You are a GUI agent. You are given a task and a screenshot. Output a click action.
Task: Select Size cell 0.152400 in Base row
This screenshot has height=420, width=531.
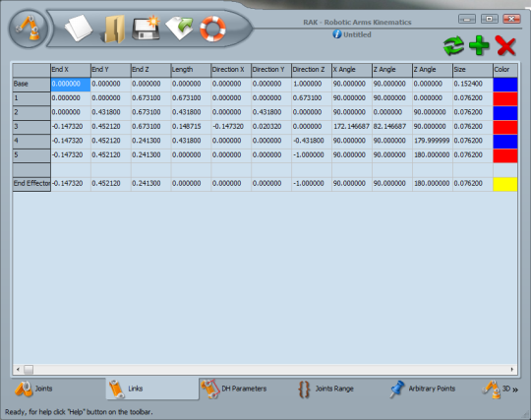(x=473, y=85)
